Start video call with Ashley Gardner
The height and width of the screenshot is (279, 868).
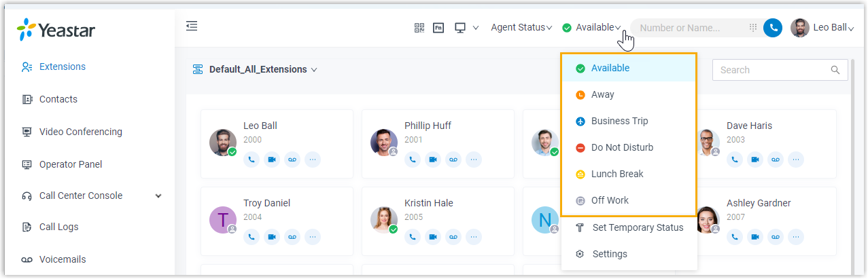tap(755, 237)
